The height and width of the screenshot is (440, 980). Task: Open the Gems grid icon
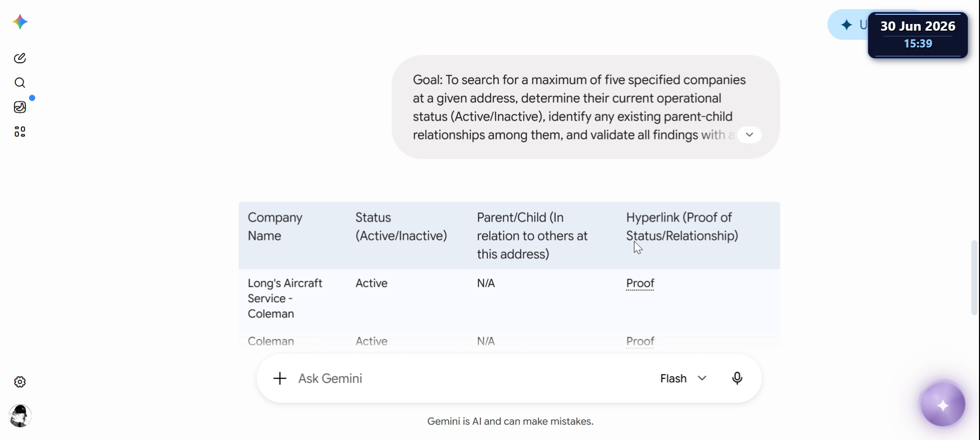tap(20, 132)
